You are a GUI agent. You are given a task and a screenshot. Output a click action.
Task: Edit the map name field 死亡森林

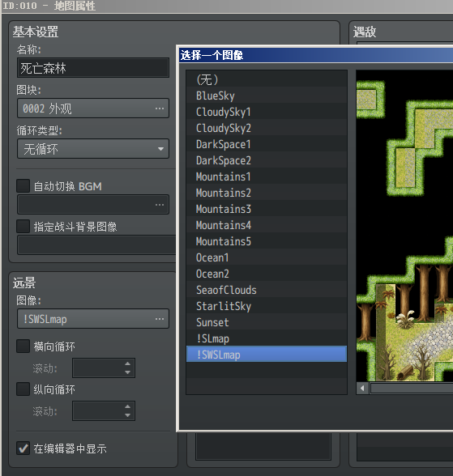click(x=93, y=68)
